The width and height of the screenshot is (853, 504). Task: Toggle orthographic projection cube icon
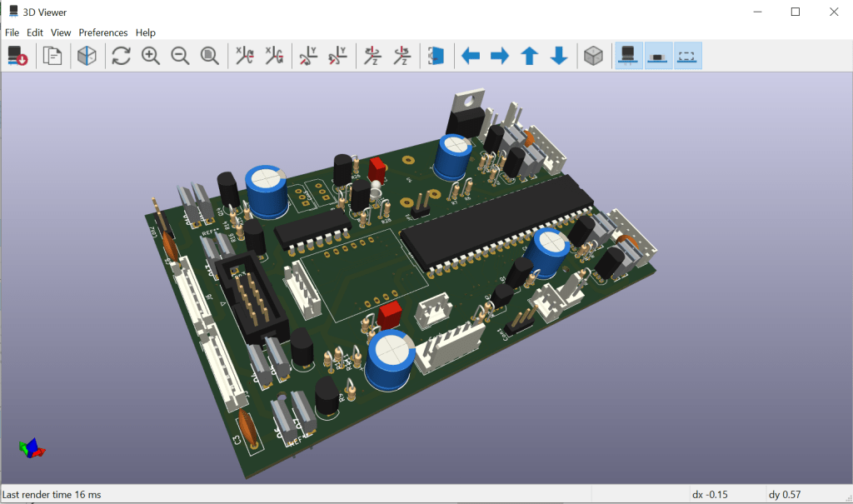point(592,56)
